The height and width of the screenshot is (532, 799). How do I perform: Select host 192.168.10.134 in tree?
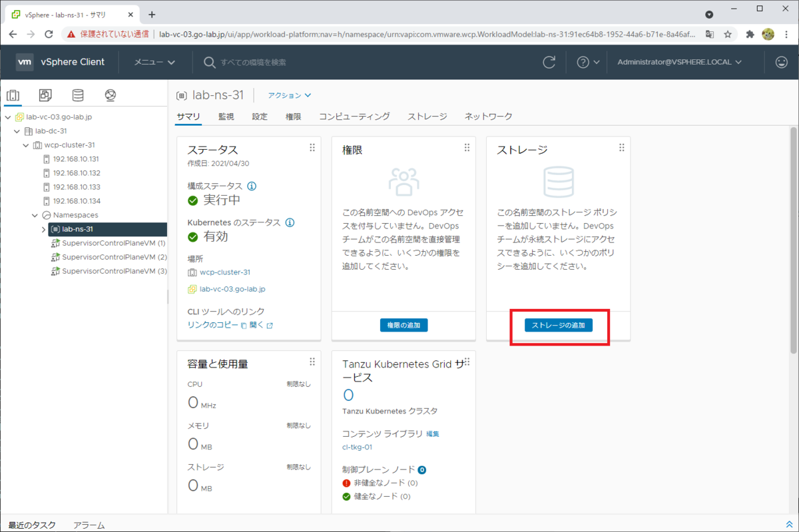(76, 201)
